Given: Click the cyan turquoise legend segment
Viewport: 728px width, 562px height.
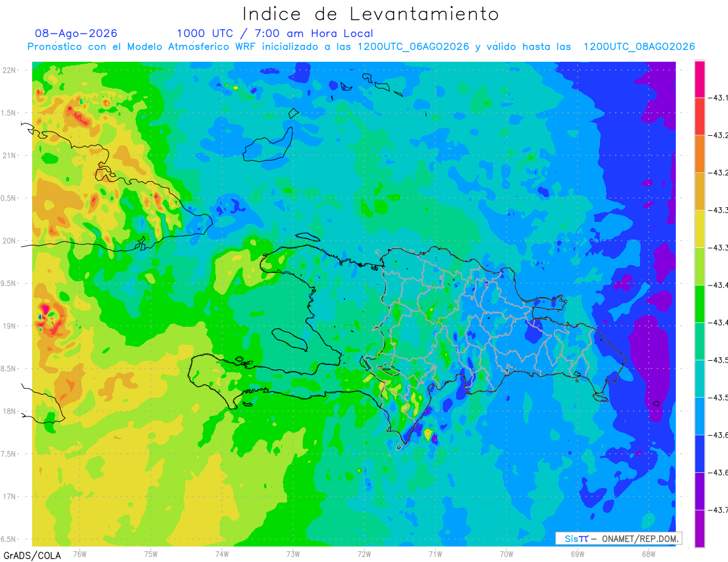Looking at the screenshot, I should click(699, 378).
